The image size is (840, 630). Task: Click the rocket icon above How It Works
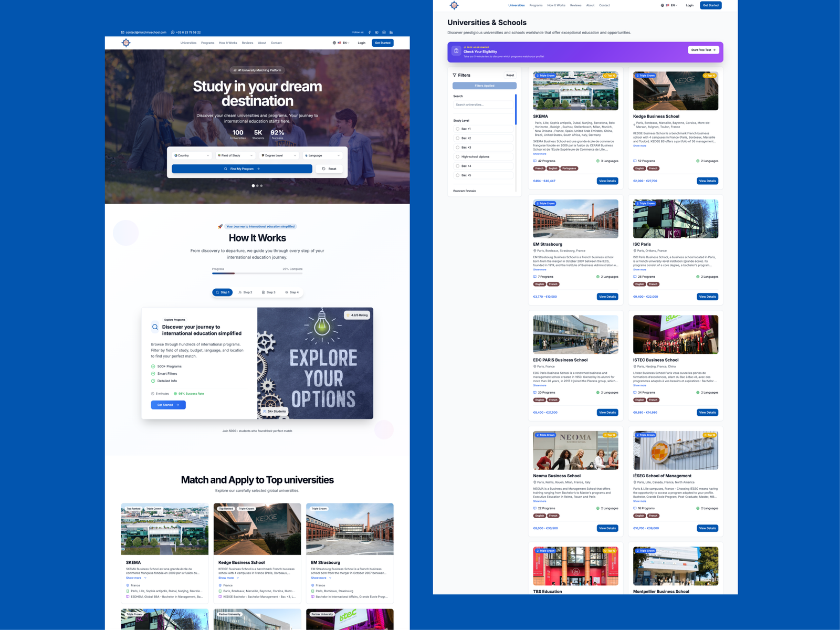tap(220, 226)
